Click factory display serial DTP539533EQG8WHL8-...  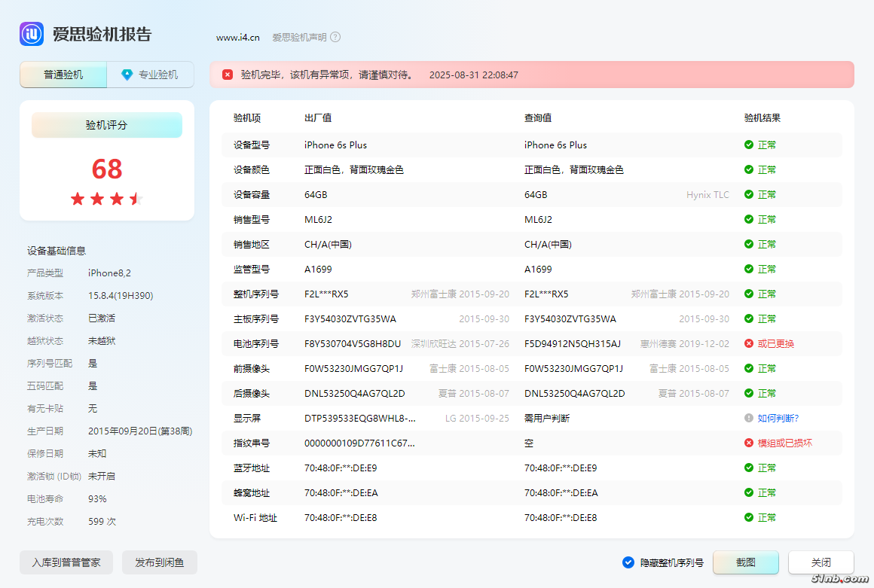click(360, 418)
